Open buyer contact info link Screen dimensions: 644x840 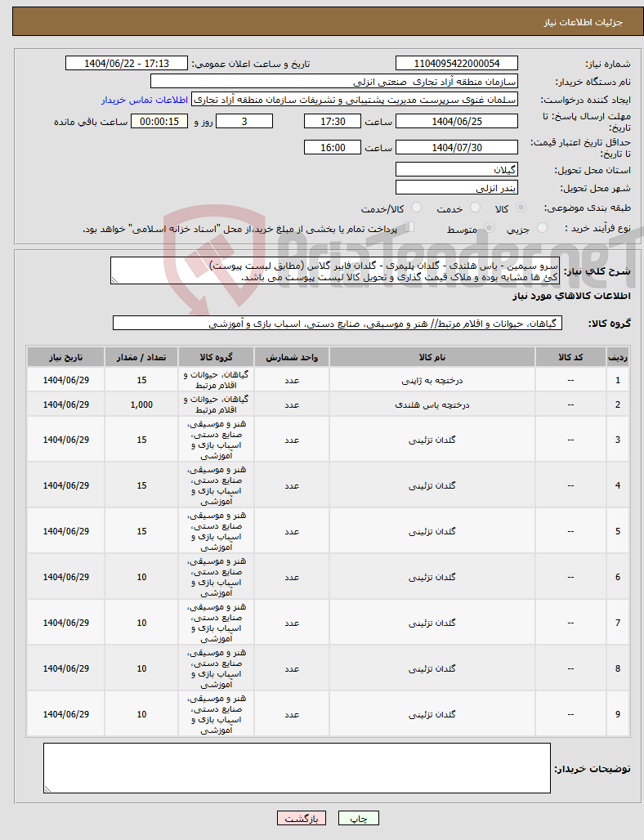pos(145,101)
